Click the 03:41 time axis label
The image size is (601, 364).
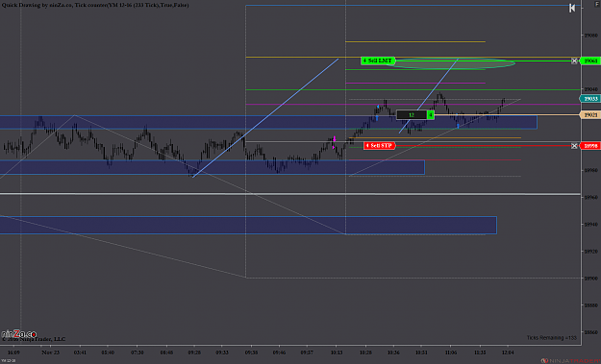80,352
